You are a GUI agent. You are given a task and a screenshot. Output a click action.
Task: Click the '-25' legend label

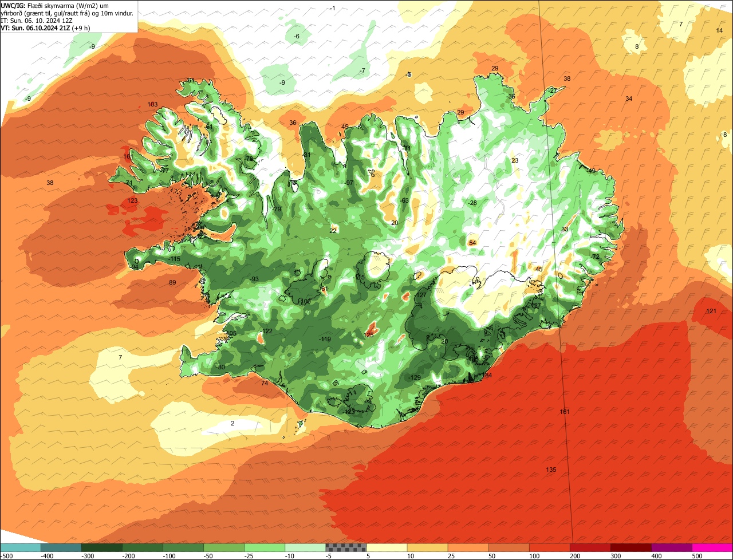pos(250,555)
